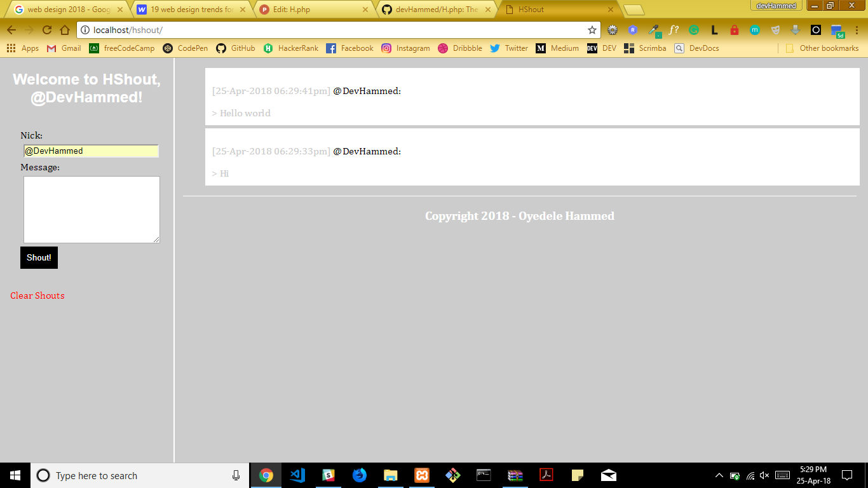
Task: Expand the Other bookmarks folder
Action: tap(822, 48)
